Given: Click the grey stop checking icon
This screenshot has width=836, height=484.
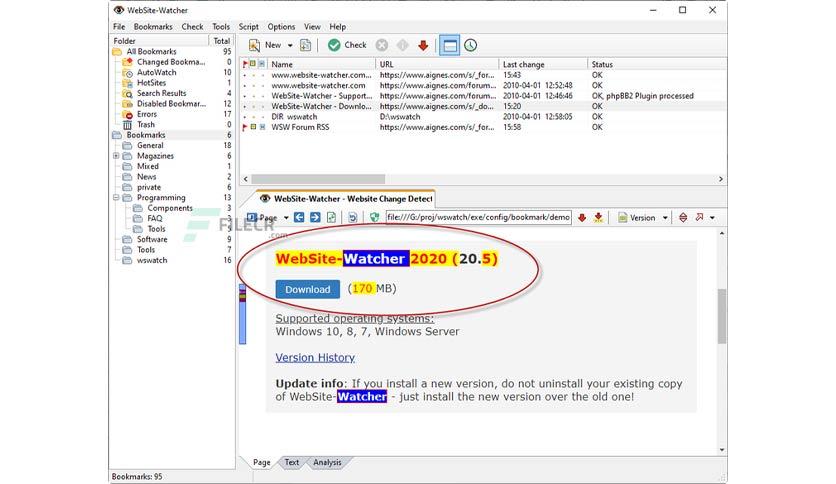Looking at the screenshot, I should (x=382, y=45).
